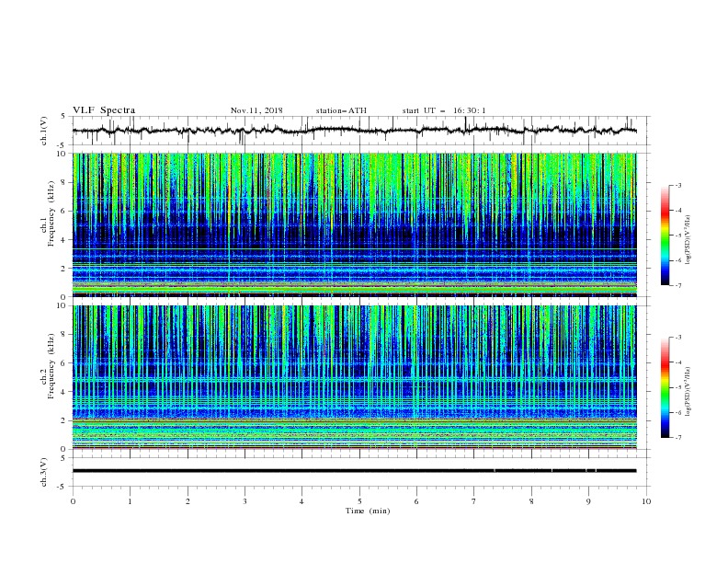Viewport: 728px width, 563px height.
Task: Click the ch.1 voltage waveform trace
Action: pyautogui.click(x=354, y=131)
